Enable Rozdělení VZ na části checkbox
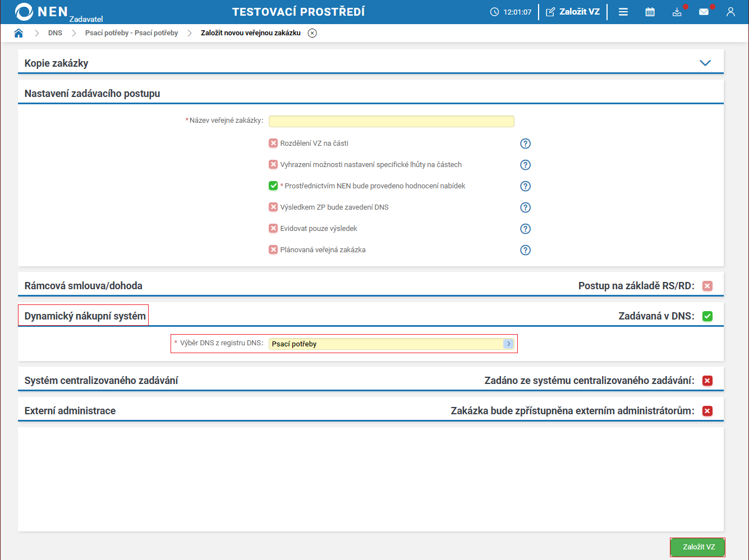The image size is (749, 560). [273, 144]
